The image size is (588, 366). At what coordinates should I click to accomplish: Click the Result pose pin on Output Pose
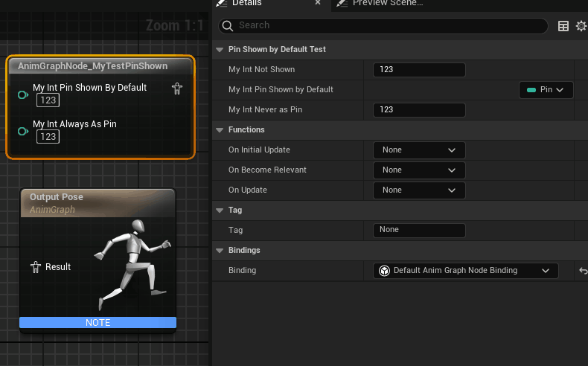(35, 267)
